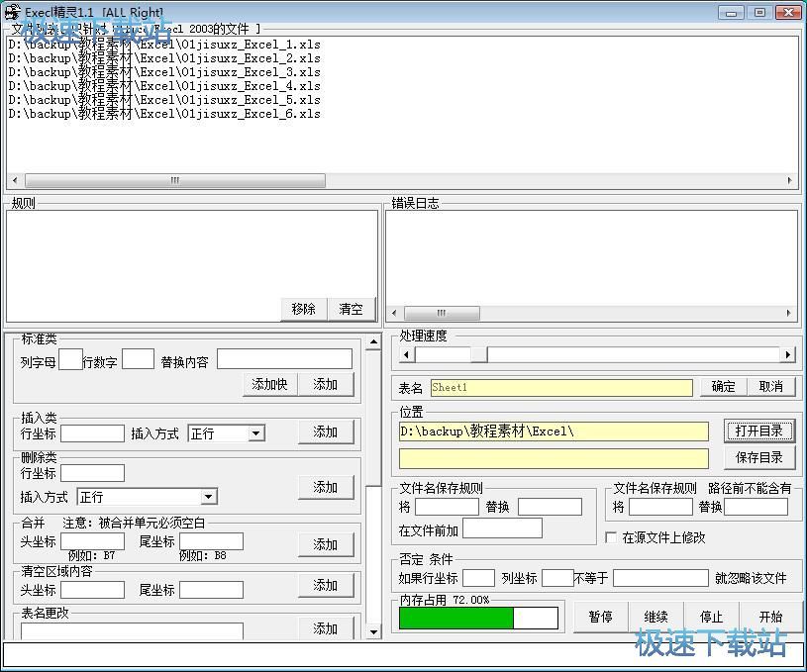The width and height of the screenshot is (807, 672).
Task: Click 移除 to remove a rule
Action: point(304,309)
